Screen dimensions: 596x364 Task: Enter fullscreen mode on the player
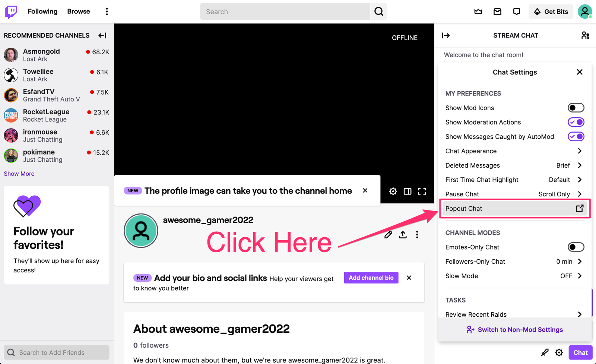click(422, 191)
